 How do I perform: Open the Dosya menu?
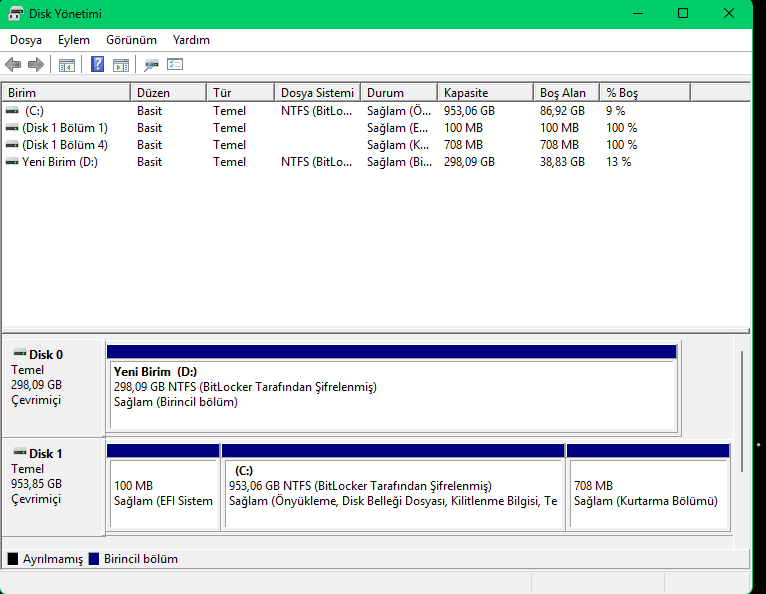click(26, 40)
